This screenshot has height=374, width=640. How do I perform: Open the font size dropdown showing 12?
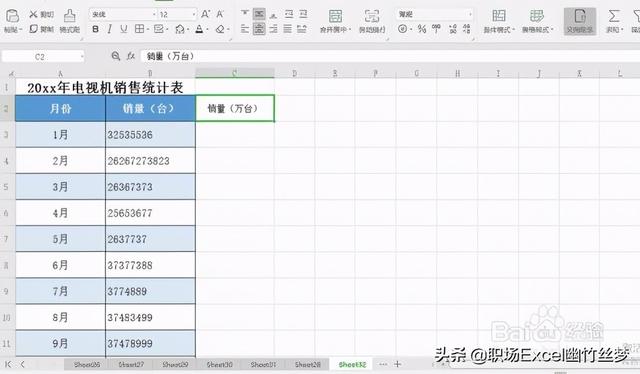pos(193,15)
